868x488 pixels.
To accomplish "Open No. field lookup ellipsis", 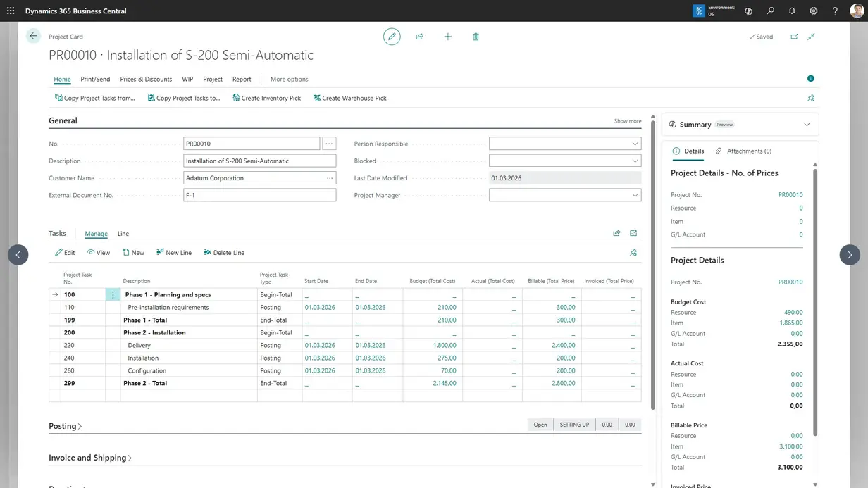I will [x=329, y=144].
